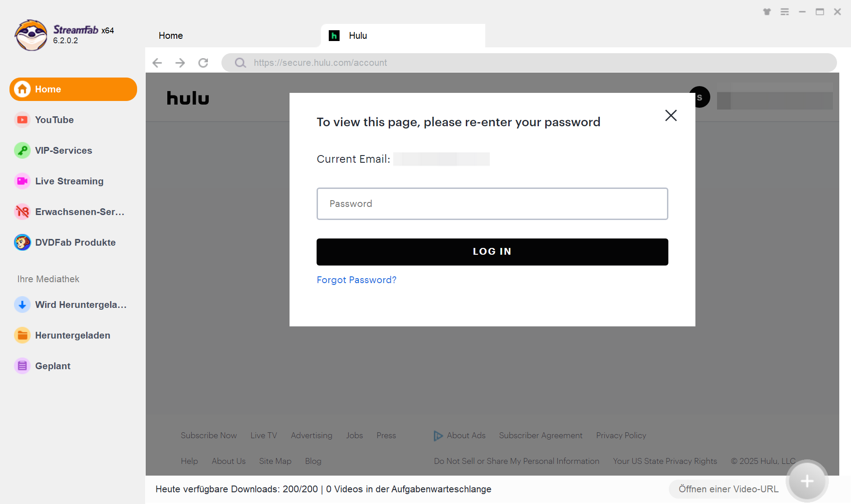Open the hamburger menu in title bar
The width and height of the screenshot is (851, 504).
tap(785, 12)
